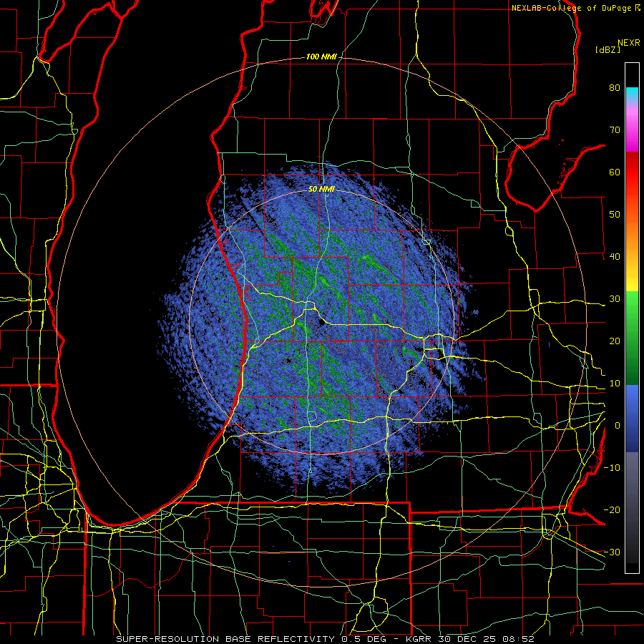Screen dimensions: 644x644
Task: Click the -30 value on the dBZ scale
Action: [x=612, y=552]
